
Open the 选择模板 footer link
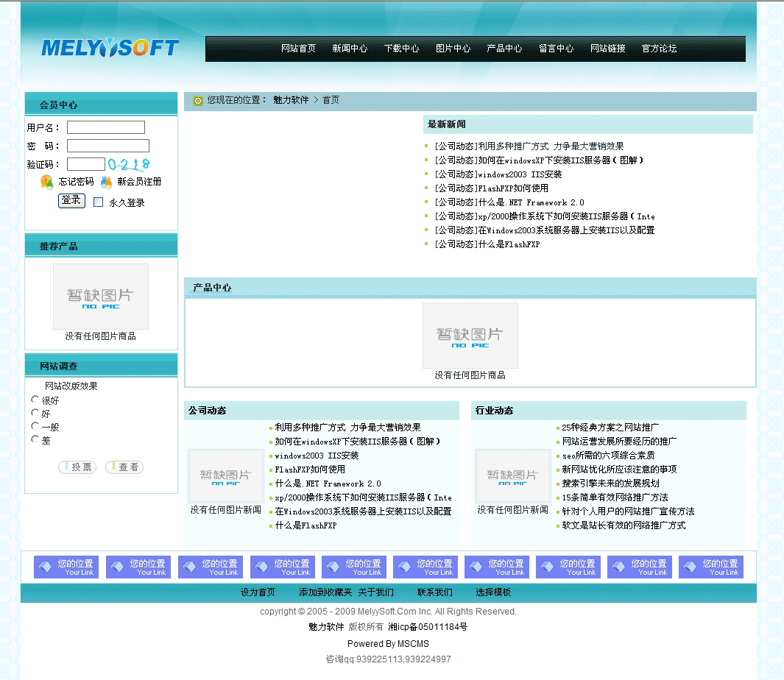click(492, 592)
